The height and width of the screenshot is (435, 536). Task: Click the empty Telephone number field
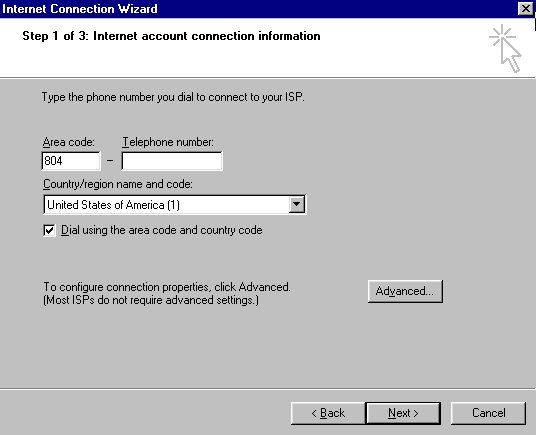point(172,161)
